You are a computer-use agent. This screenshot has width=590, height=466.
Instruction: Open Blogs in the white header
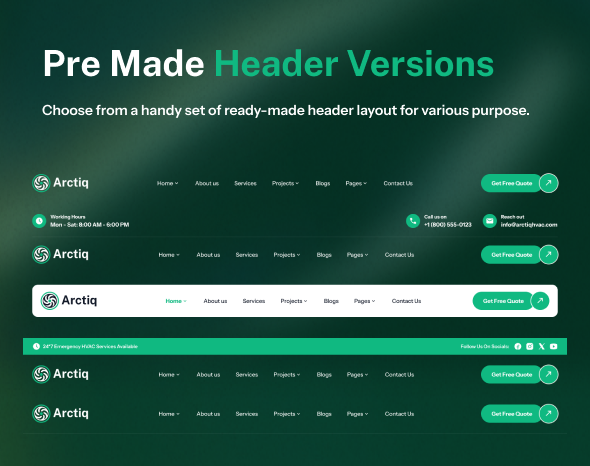(331, 301)
